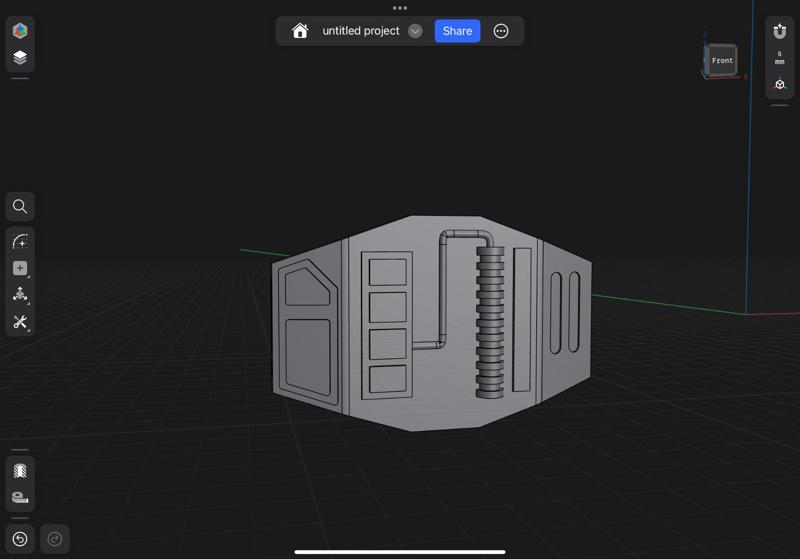The image size is (800, 559).
Task: Select the transform move tool
Action: pyautogui.click(x=20, y=295)
